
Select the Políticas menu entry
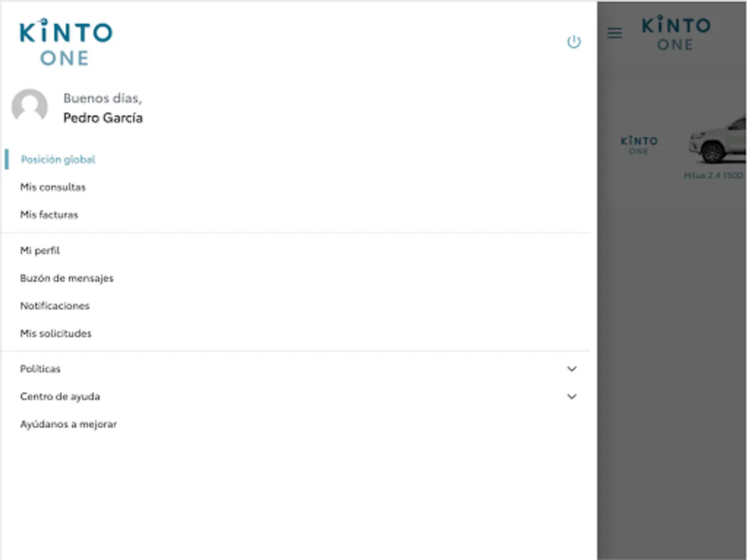pyautogui.click(x=40, y=369)
